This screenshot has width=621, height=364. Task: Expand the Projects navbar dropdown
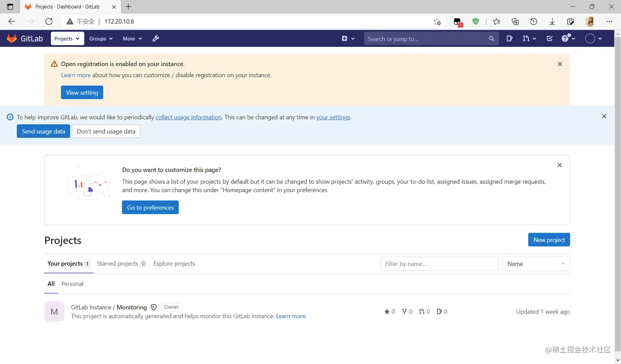click(67, 39)
